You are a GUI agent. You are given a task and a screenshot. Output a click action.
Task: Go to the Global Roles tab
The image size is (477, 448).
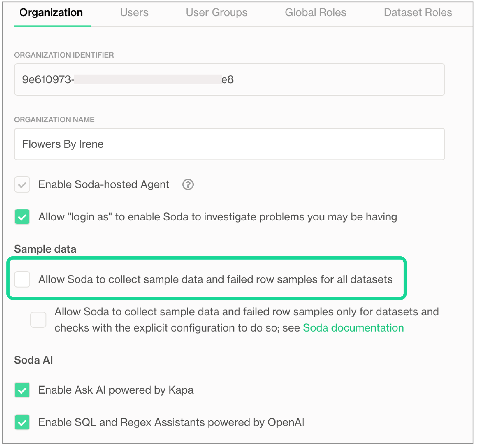315,12
